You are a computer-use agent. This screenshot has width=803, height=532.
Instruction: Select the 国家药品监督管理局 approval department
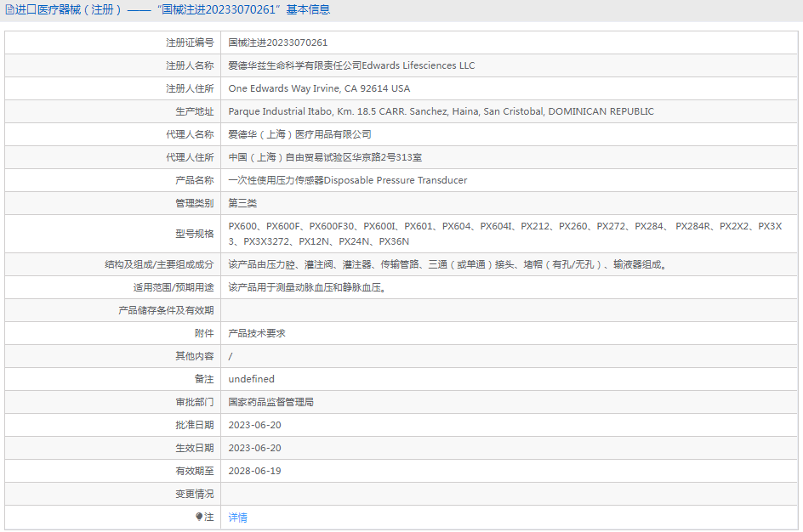pos(271,402)
